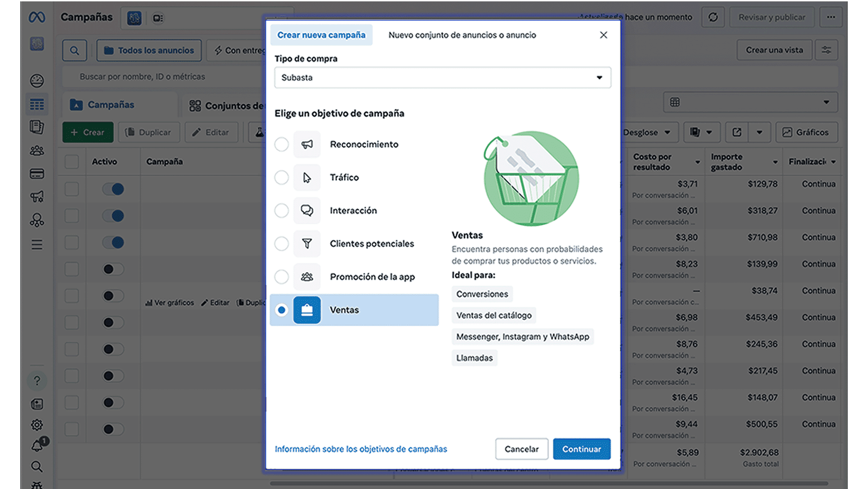The width and height of the screenshot is (868, 489).
Task: Select the Promoción de la app radio button
Action: [282, 276]
